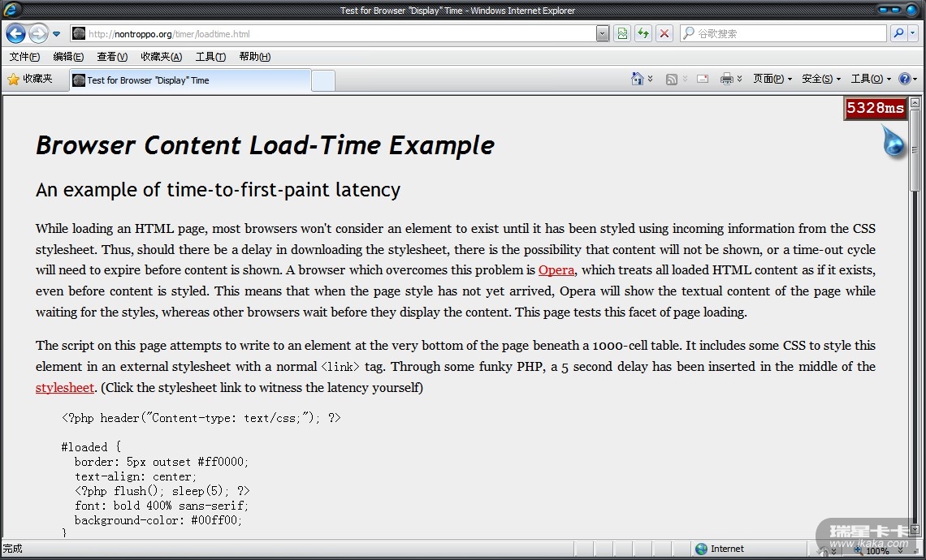Click the red 5328ms timer box
The image size is (926, 560).
[x=875, y=108]
